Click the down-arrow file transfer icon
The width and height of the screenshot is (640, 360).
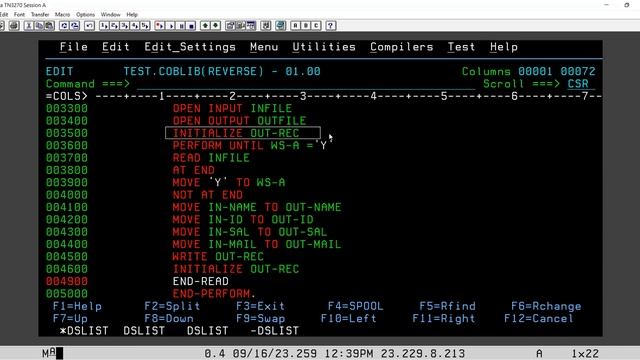point(216,26)
